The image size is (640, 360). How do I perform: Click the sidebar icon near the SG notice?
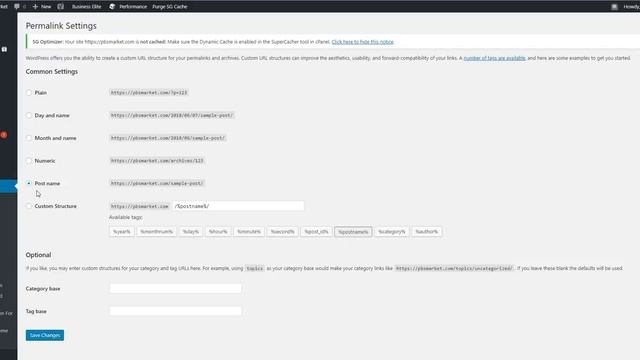[x=4, y=49]
